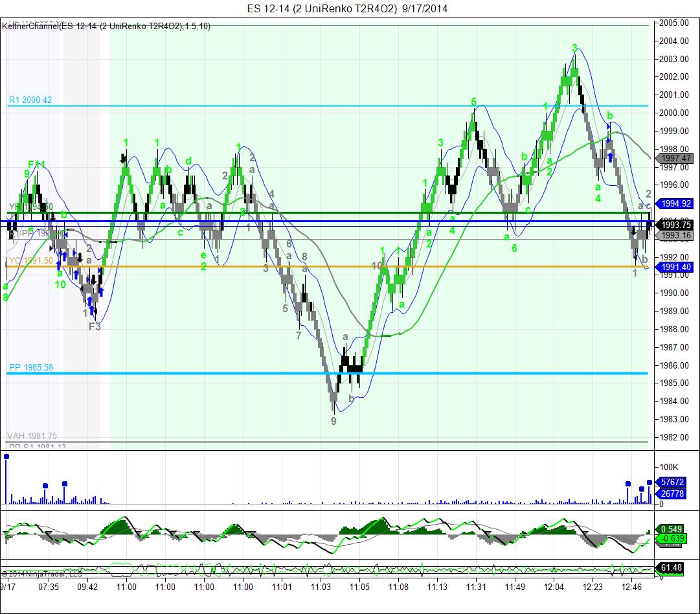Click the green F11 wave label
The image size is (700, 614).
coord(37,165)
